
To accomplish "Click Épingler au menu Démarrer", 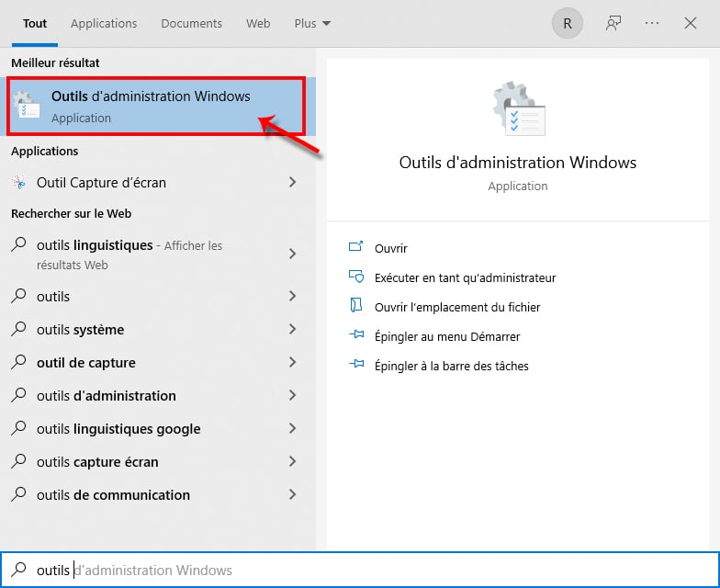I will 447,336.
